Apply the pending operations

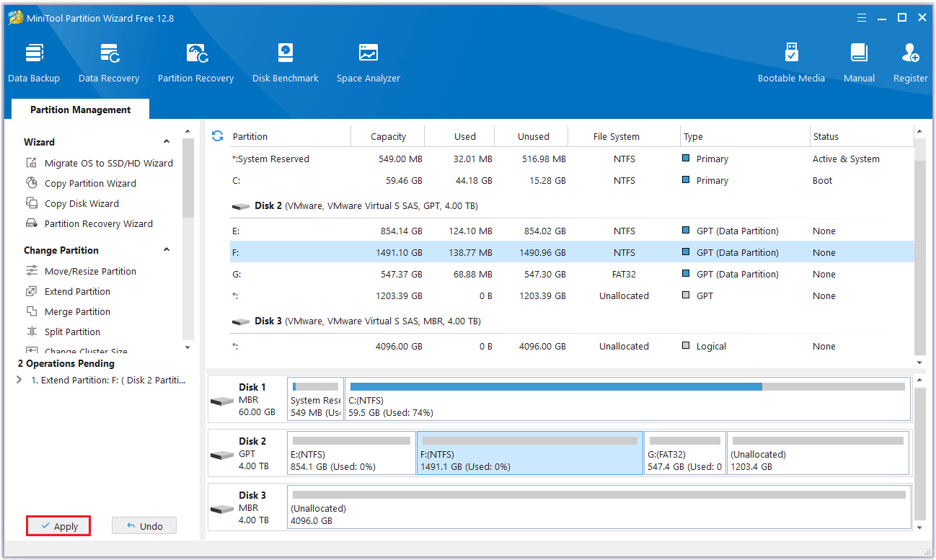tap(58, 526)
